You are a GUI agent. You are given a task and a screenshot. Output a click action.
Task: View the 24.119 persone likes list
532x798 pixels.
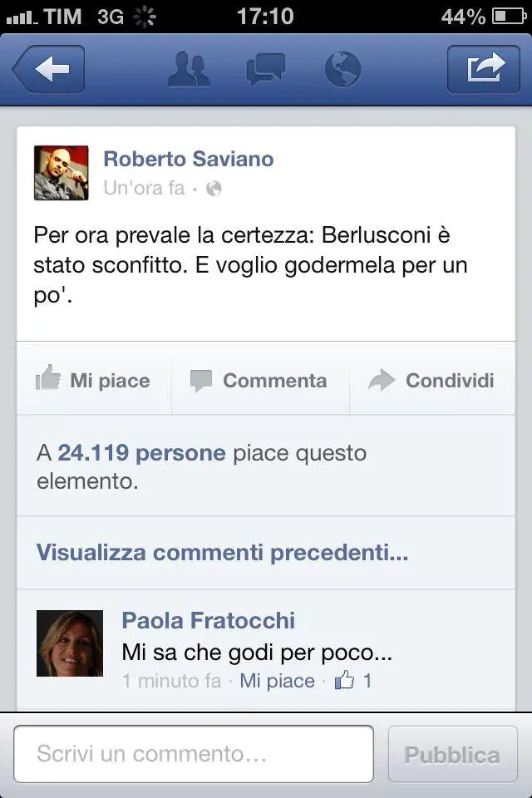tap(141, 452)
